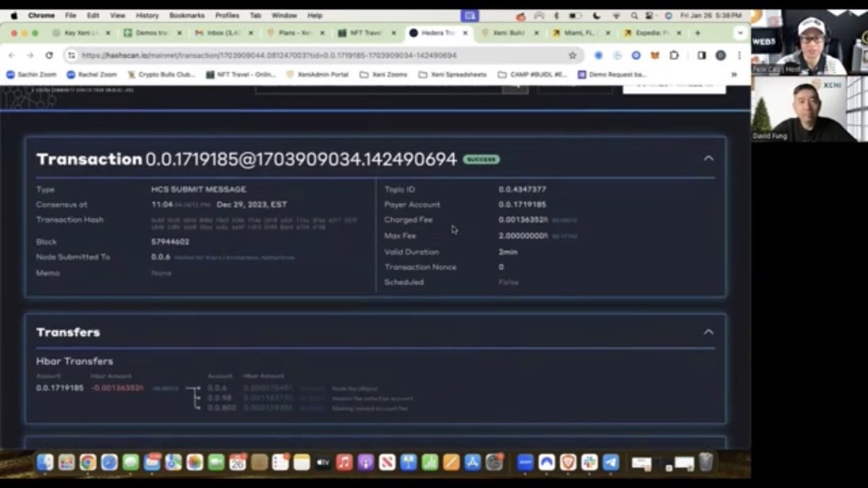Click Topic ID 0.0.4347377 link
Screen dimensions: 868x488
[522, 189]
